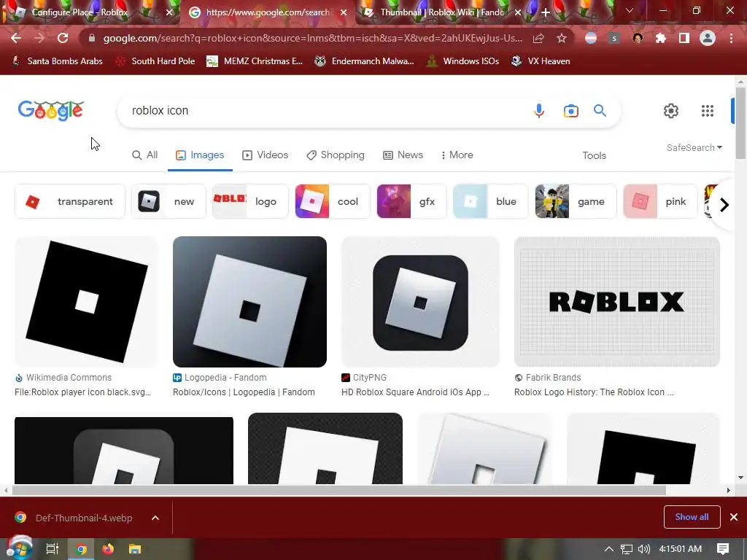Open Santa Bombs Arabs bookmark
The image size is (747, 560).
tap(57, 61)
